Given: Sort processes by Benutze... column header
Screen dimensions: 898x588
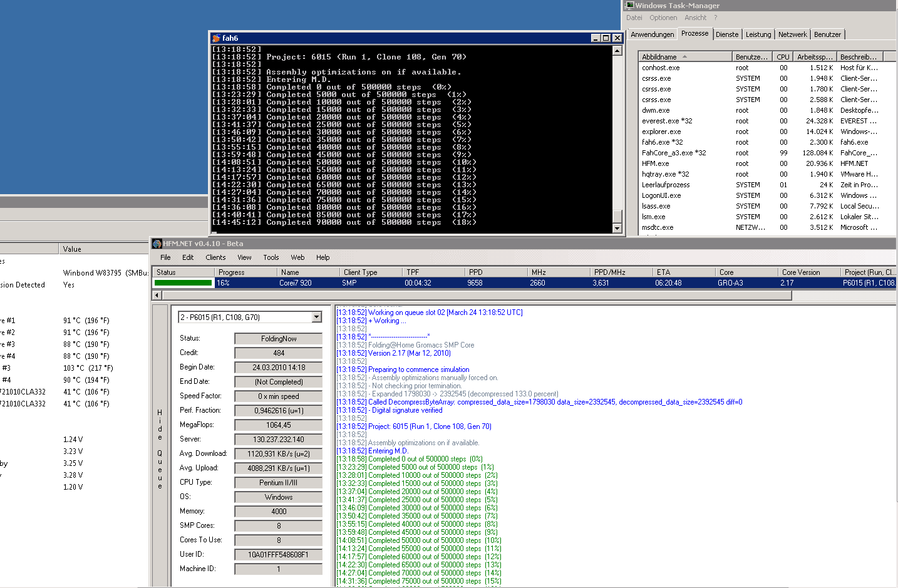Looking at the screenshot, I should pos(752,57).
